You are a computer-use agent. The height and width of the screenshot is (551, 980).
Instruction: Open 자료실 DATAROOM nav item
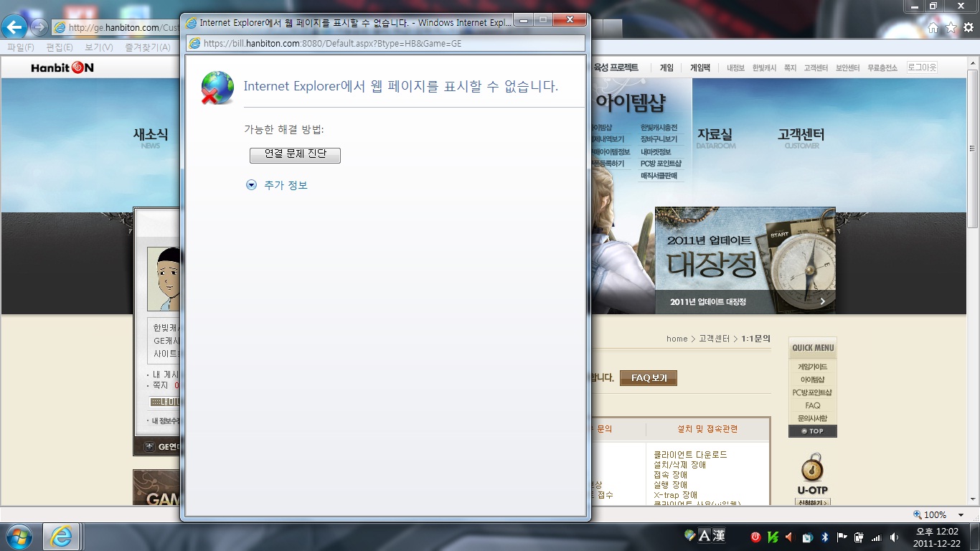pyautogui.click(x=715, y=137)
